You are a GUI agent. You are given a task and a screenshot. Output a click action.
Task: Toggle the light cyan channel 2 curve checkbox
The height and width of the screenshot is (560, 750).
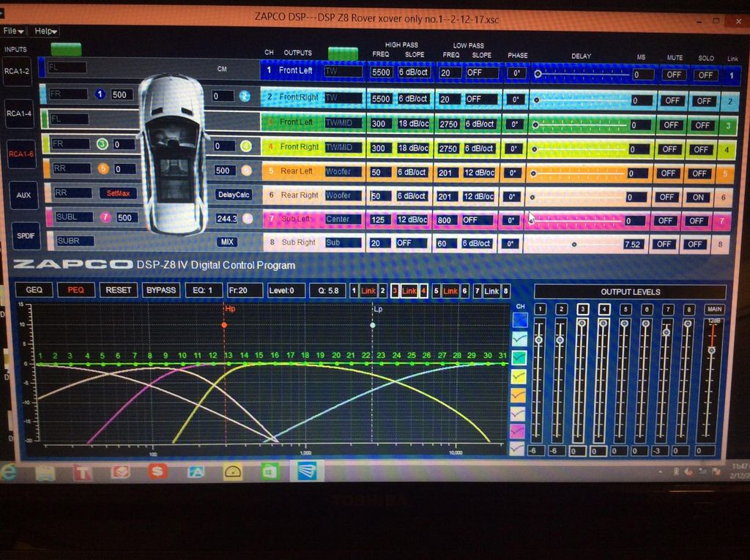(519, 339)
